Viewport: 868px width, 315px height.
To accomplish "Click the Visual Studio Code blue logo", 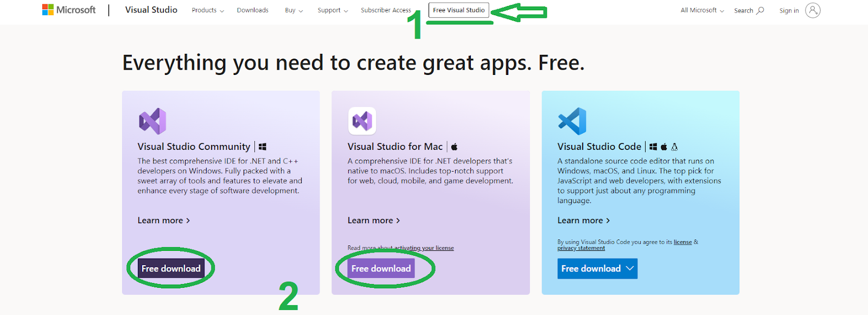I will (572, 121).
